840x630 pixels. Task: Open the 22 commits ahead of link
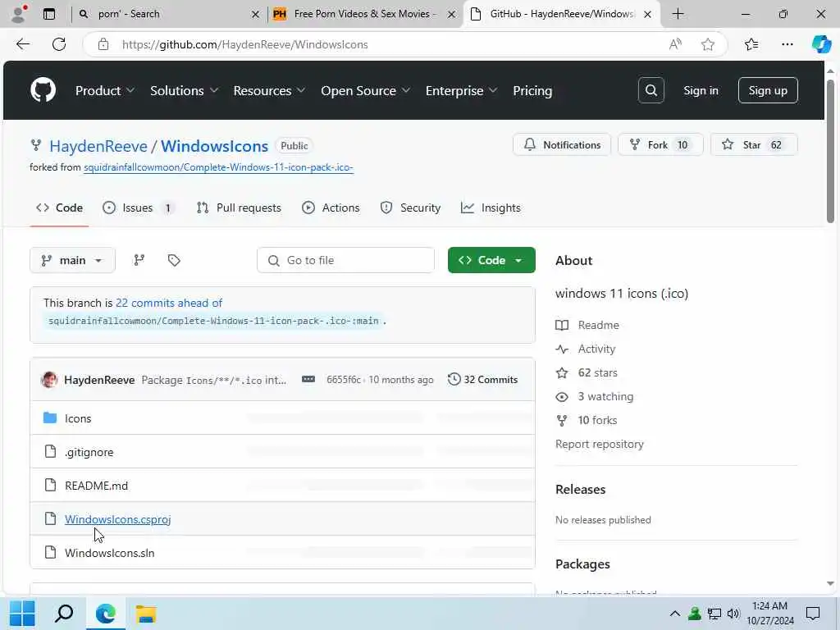click(169, 303)
